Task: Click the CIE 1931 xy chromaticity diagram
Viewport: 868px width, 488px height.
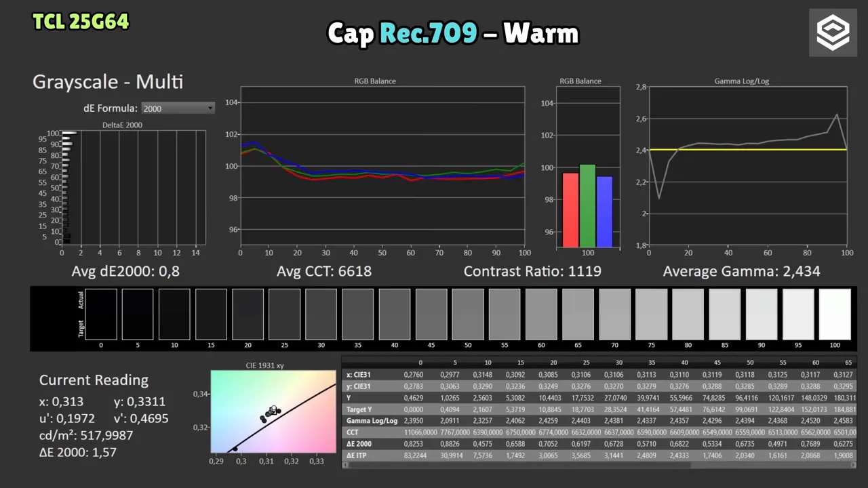Action: tap(273, 411)
